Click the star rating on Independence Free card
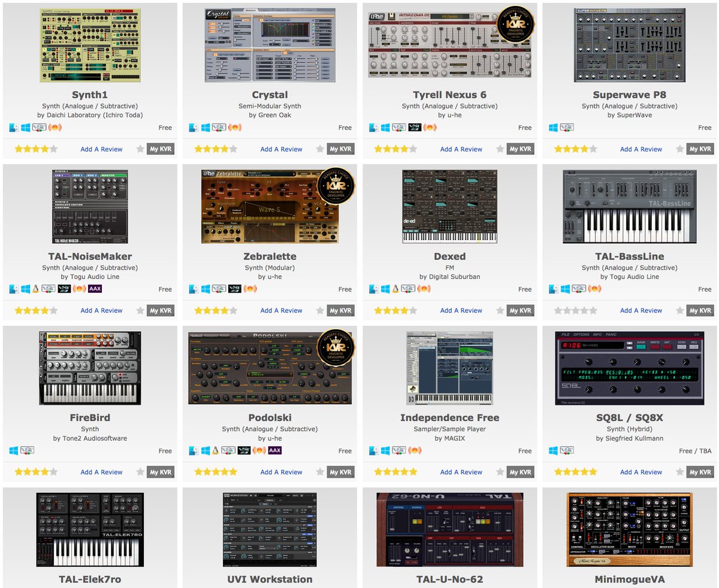Image resolution: width=719 pixels, height=588 pixels. (x=395, y=472)
